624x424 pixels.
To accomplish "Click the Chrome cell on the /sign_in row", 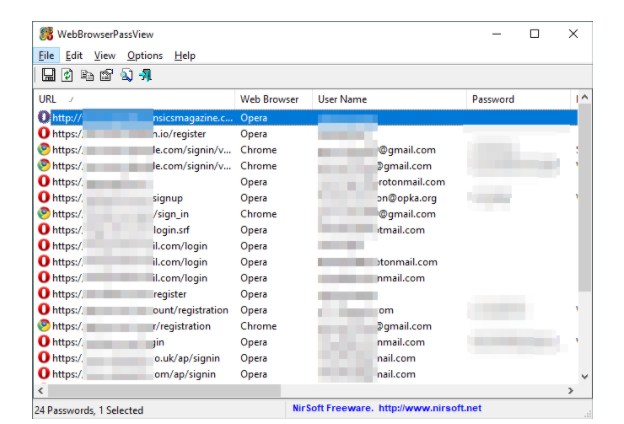I will [258, 214].
